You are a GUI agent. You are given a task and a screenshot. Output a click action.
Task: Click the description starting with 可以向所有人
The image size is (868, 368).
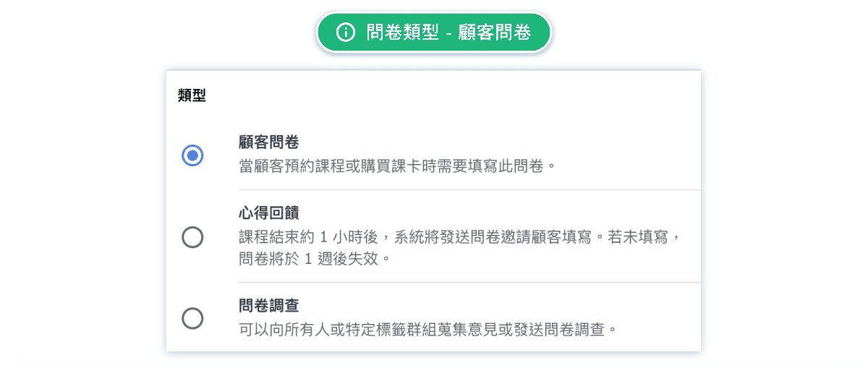(x=430, y=329)
